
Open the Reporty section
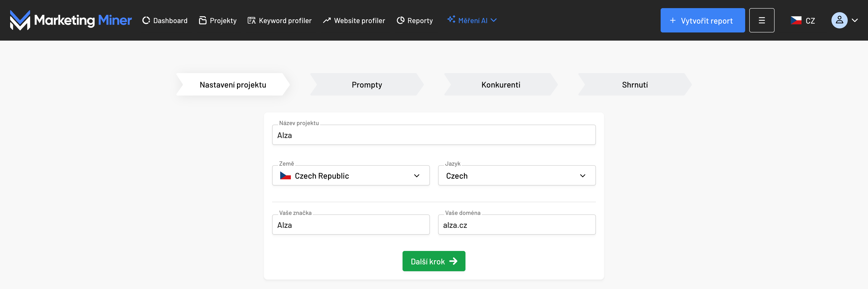pyautogui.click(x=415, y=21)
